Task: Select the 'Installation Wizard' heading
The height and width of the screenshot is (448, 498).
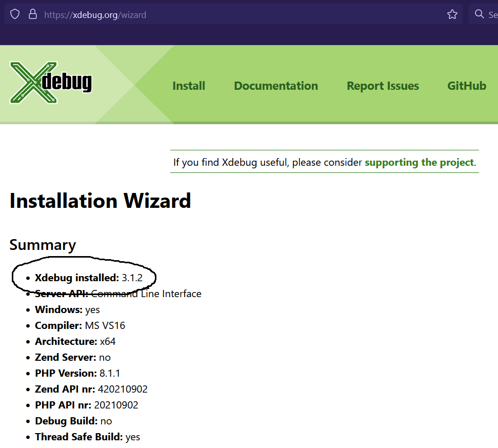Action: point(101,201)
